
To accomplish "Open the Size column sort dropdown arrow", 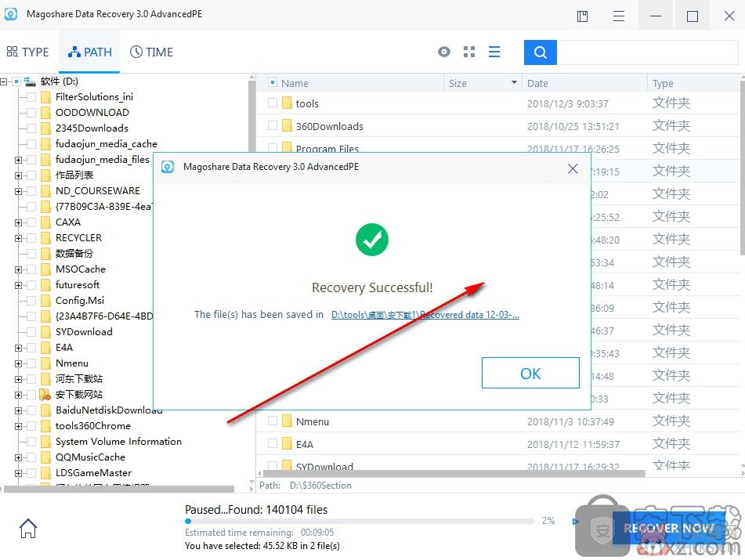I will (x=514, y=83).
